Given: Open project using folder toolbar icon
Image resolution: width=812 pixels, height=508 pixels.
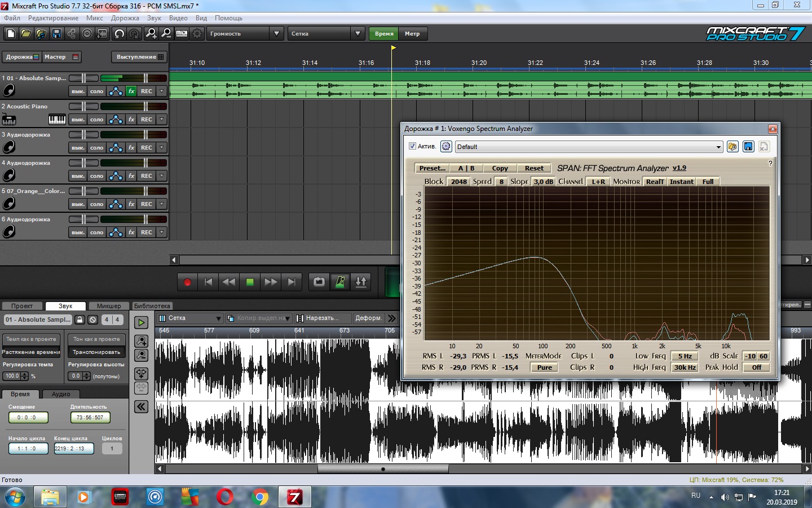Looking at the screenshot, I should click(x=26, y=34).
